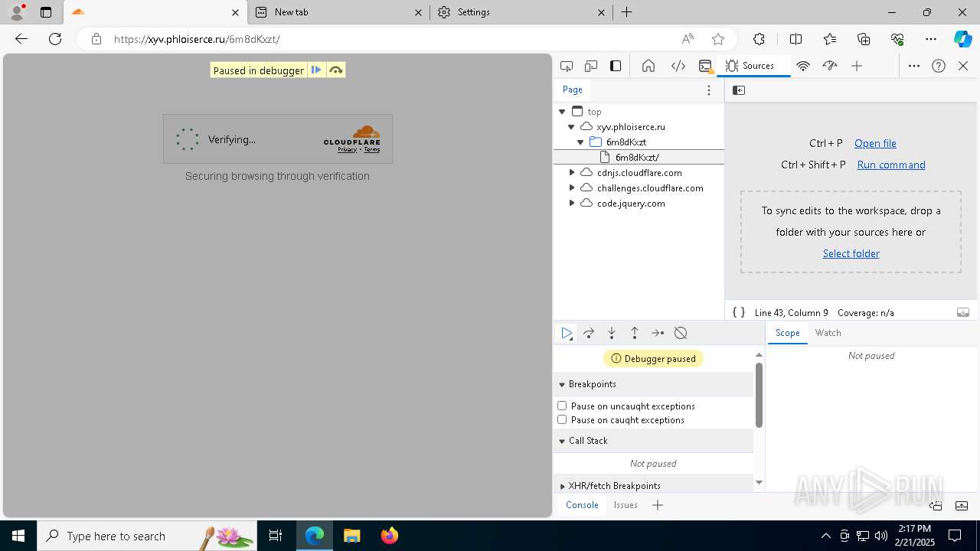Open browser Extensions menu

759,39
